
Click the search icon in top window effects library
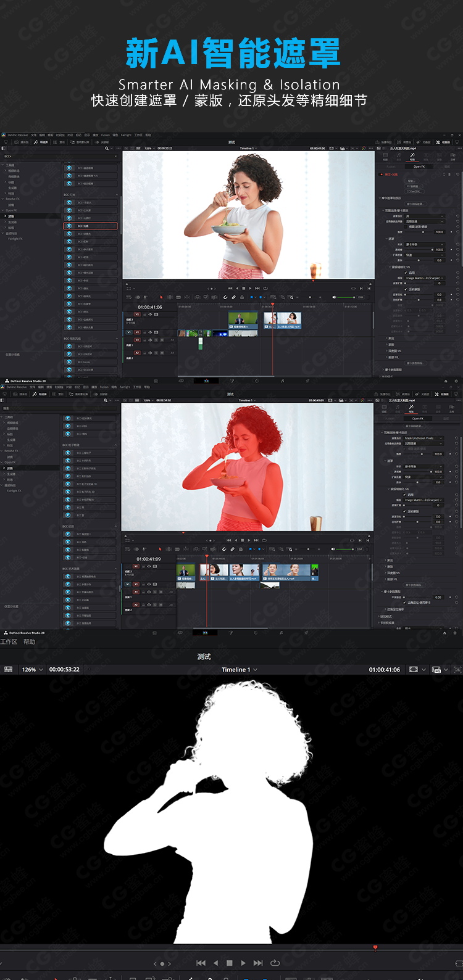(106, 148)
